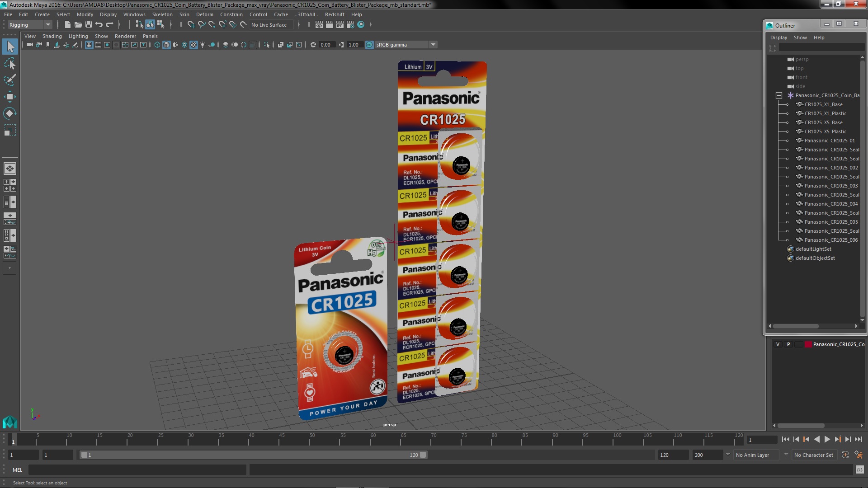Image resolution: width=868 pixels, height=488 pixels.
Task: Select Panasonic_CR1025_003 in Outliner
Action: [x=830, y=186]
